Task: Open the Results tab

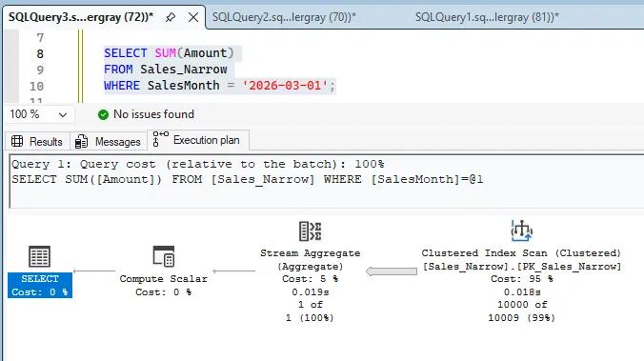Action: click(37, 142)
